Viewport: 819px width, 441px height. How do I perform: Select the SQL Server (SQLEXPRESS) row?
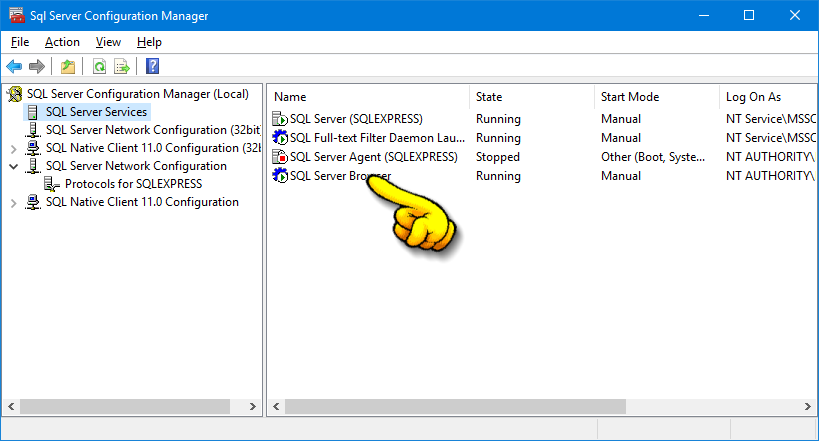click(542, 119)
